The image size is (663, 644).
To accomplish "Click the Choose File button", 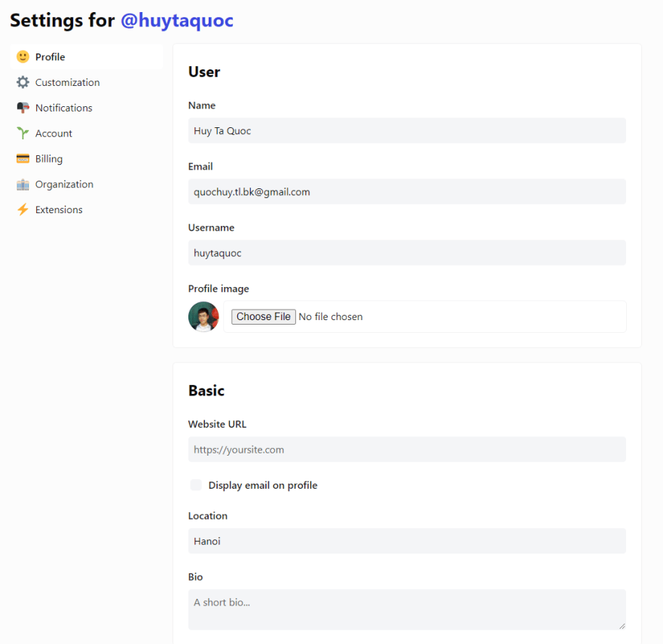I will (264, 316).
